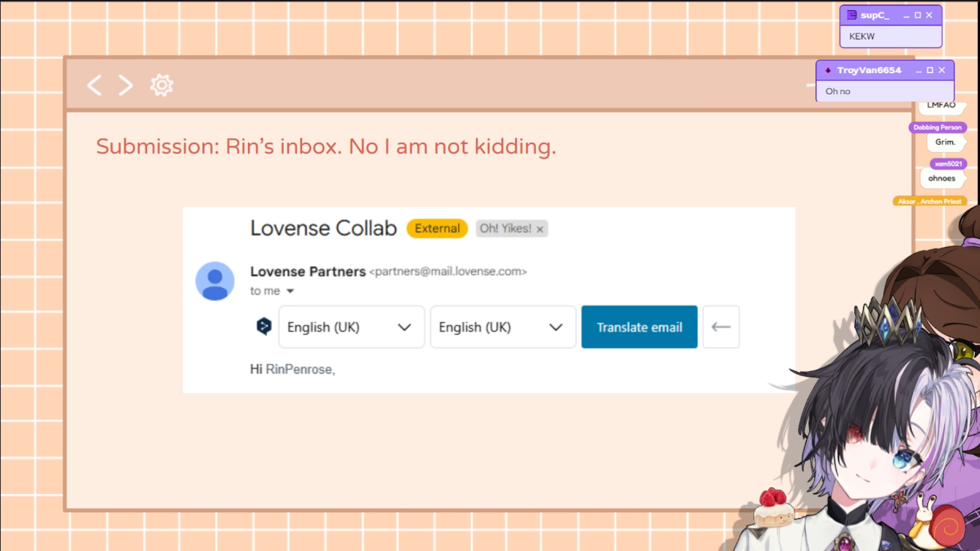This screenshot has height=551, width=980.
Task: Click the "Grim." chat bubble
Action: pos(946,142)
